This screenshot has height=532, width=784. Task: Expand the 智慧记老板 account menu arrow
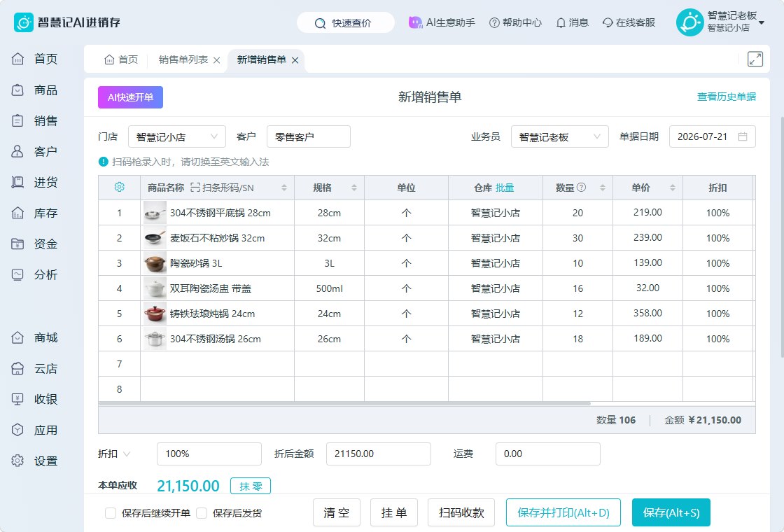tap(762, 22)
